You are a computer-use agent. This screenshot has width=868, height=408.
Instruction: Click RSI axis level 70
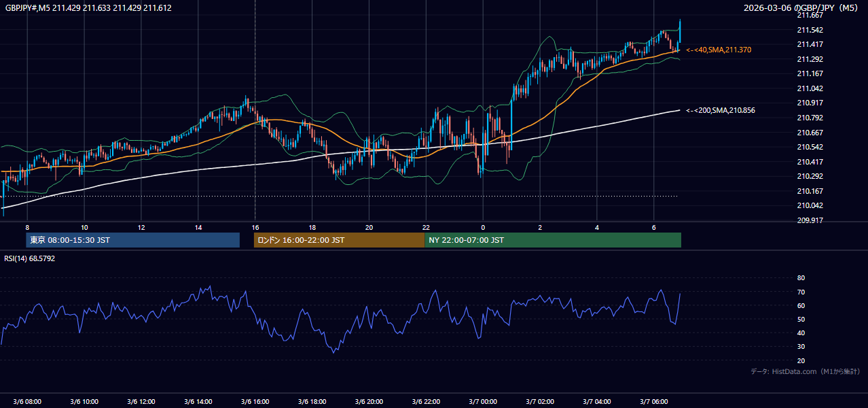pos(801,292)
